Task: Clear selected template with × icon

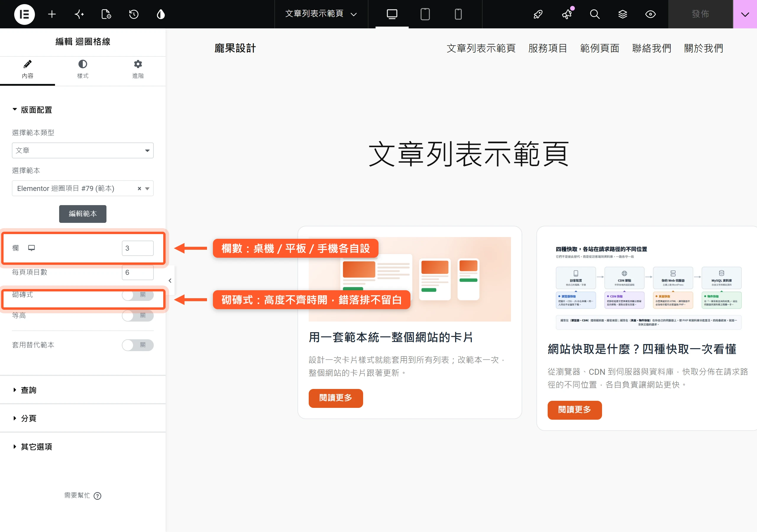Action: [x=140, y=189]
